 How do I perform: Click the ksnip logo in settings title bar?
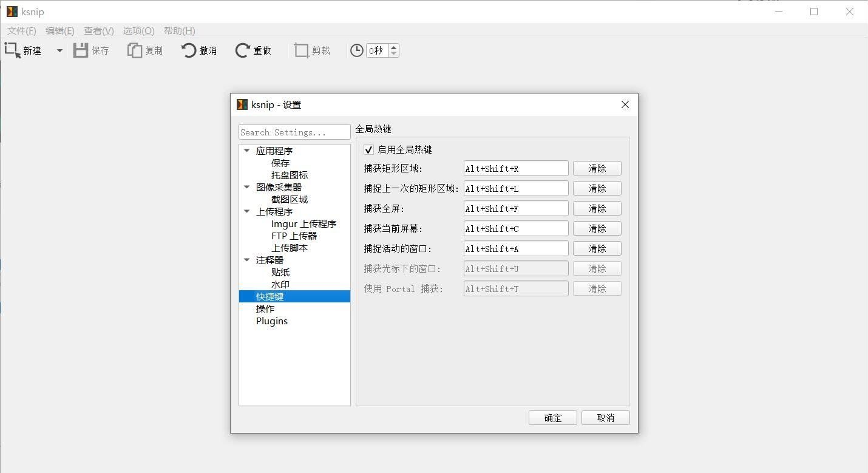point(242,104)
